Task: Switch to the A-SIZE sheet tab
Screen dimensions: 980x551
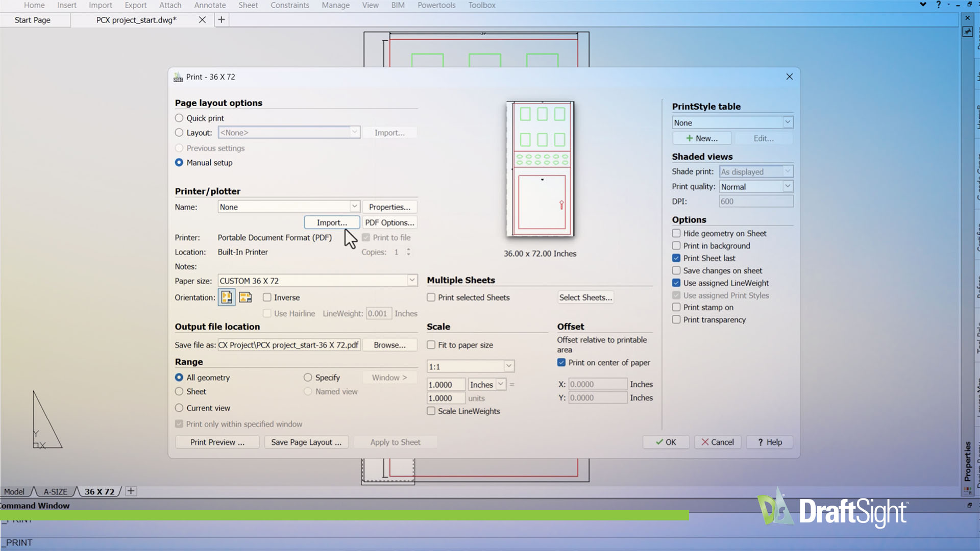Action: (x=56, y=491)
